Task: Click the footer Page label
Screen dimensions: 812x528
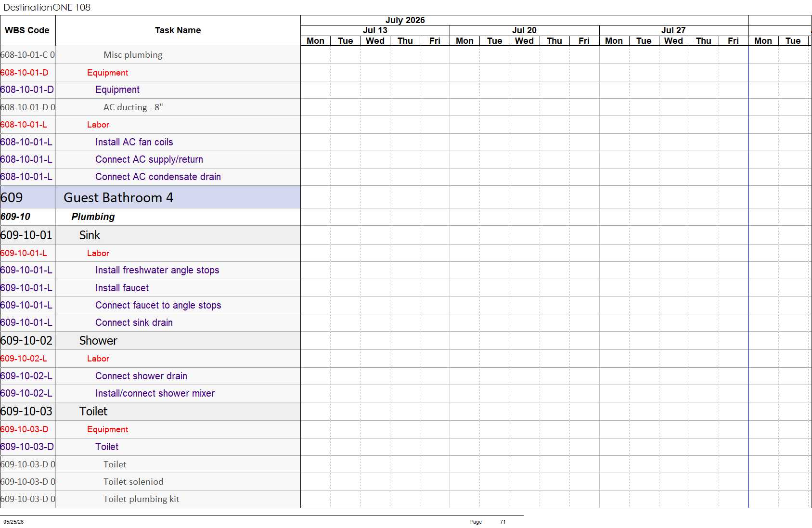Action: coord(476,522)
